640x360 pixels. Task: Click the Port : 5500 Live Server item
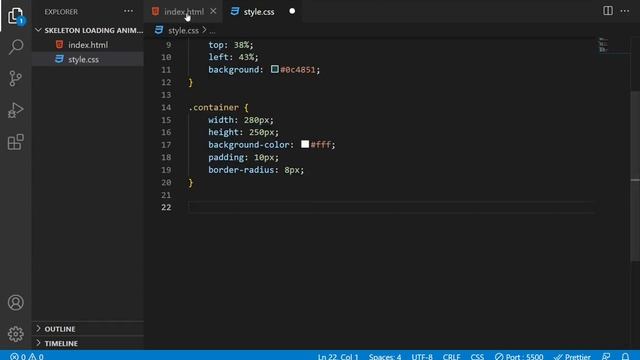pos(519,356)
